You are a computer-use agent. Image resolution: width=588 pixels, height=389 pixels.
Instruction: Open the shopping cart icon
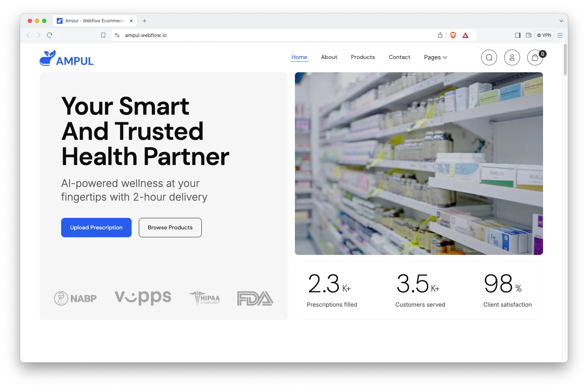(x=535, y=58)
